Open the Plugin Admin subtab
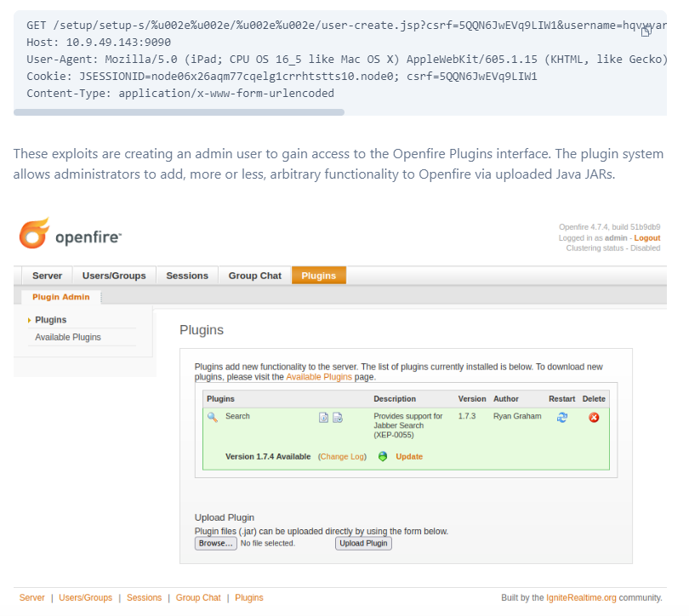Image resolution: width=689 pixels, height=616 pixels. click(60, 297)
